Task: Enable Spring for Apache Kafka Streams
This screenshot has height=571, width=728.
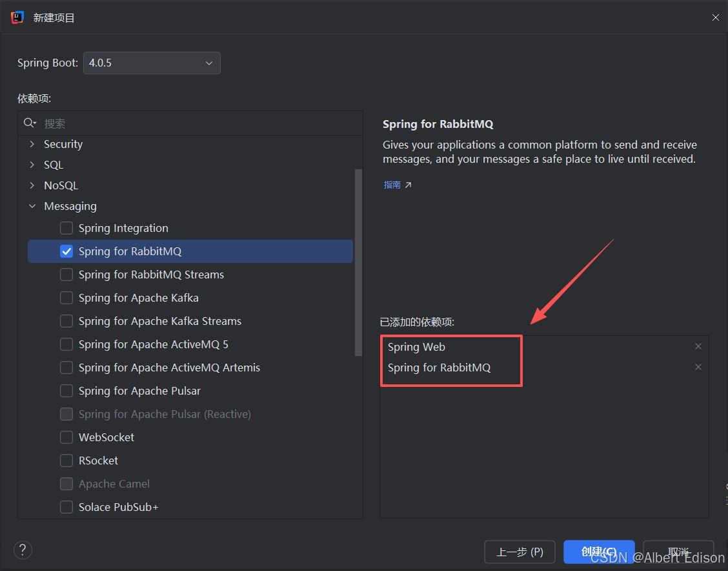Action: pos(66,321)
